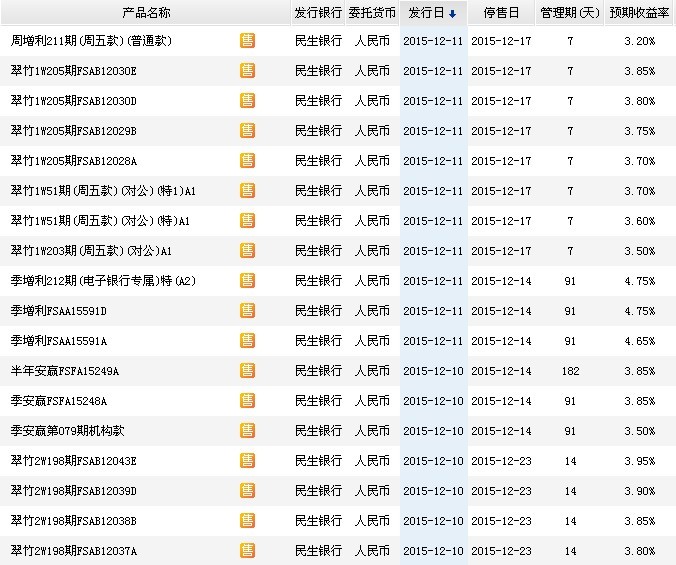Select the 4.65% yield value
The height and width of the screenshot is (565, 676).
[x=639, y=341]
